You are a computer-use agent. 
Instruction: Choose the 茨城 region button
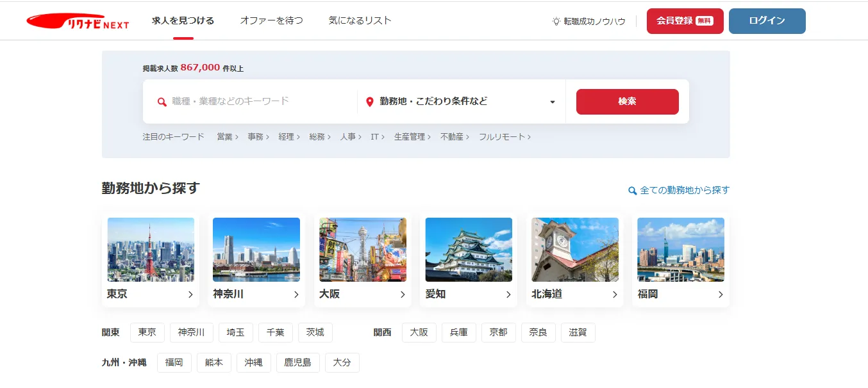coord(315,332)
